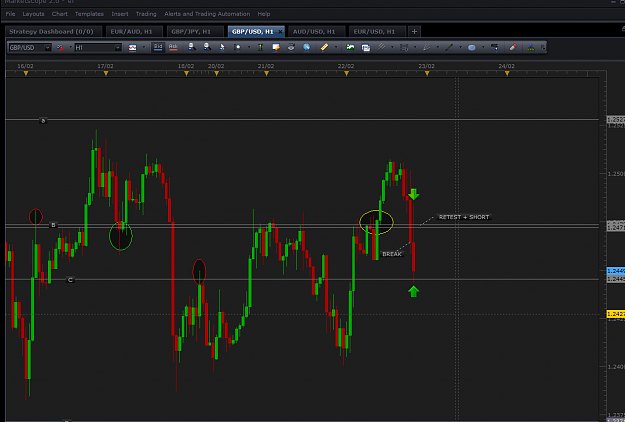The image size is (625, 422).
Task: Expand the Gann fan dropdown arrow
Action: tap(438, 47)
